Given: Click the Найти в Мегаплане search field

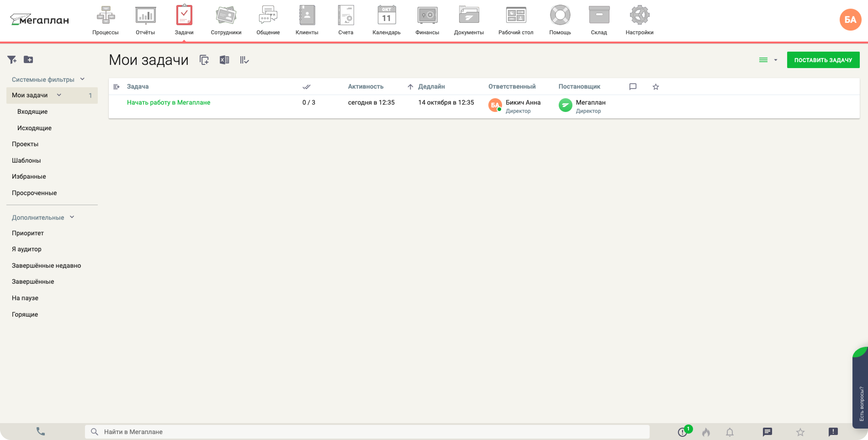Looking at the screenshot, I should click(202, 432).
